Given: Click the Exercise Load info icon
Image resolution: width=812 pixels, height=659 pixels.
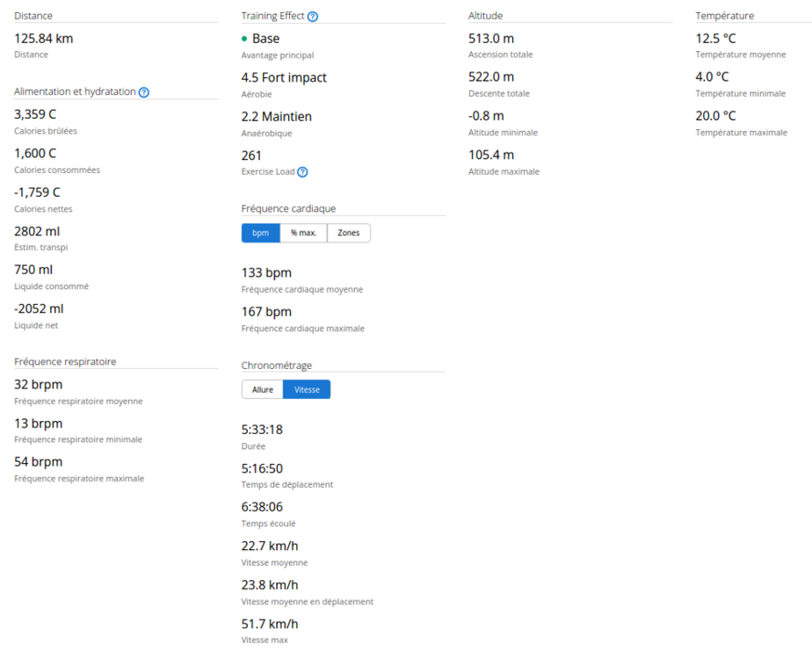Looking at the screenshot, I should pos(302,172).
